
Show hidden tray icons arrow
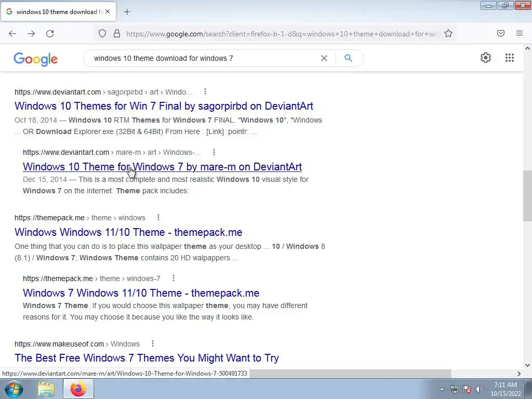pos(442,389)
